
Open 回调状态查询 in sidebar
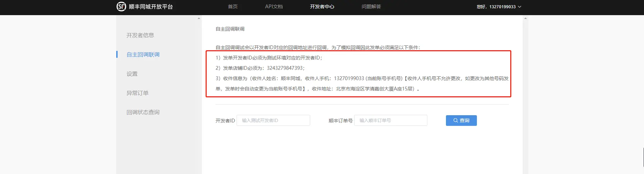143,112
